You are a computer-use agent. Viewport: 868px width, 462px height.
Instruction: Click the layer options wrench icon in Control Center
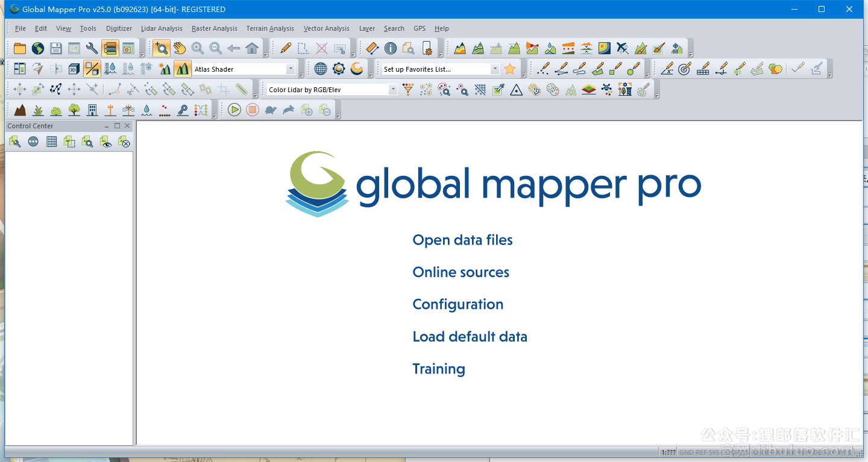pos(15,142)
